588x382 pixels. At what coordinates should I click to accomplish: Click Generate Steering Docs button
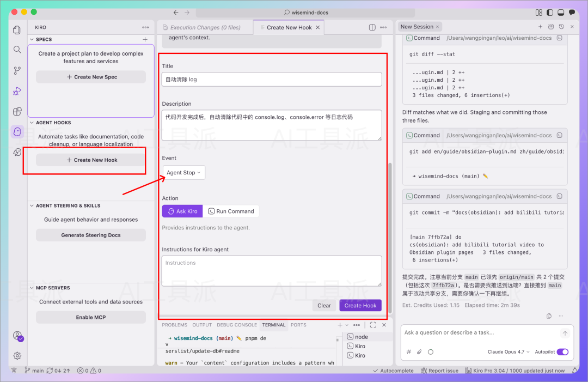(91, 235)
